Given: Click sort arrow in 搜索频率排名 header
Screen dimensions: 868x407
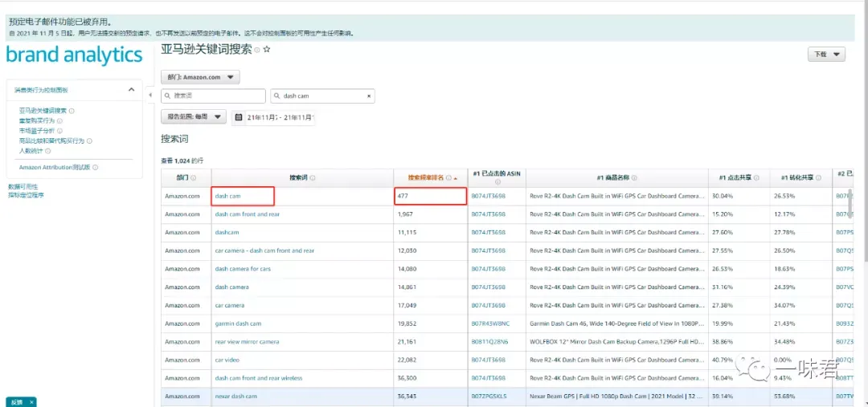Looking at the screenshot, I should click(x=456, y=179).
